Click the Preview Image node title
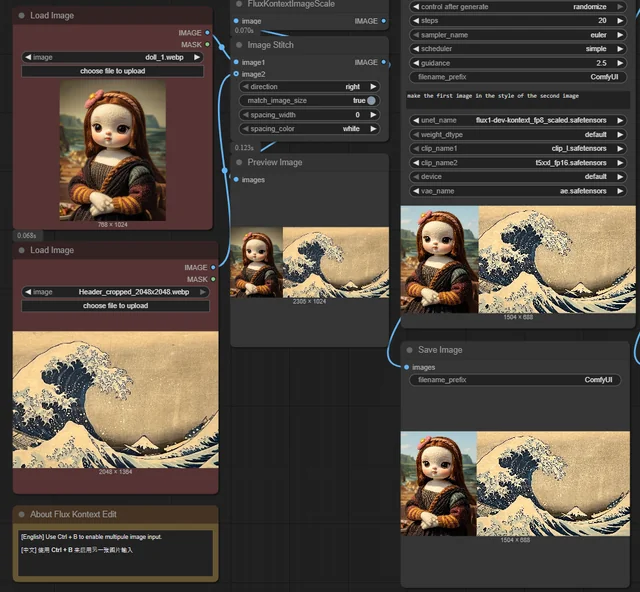 coord(275,162)
